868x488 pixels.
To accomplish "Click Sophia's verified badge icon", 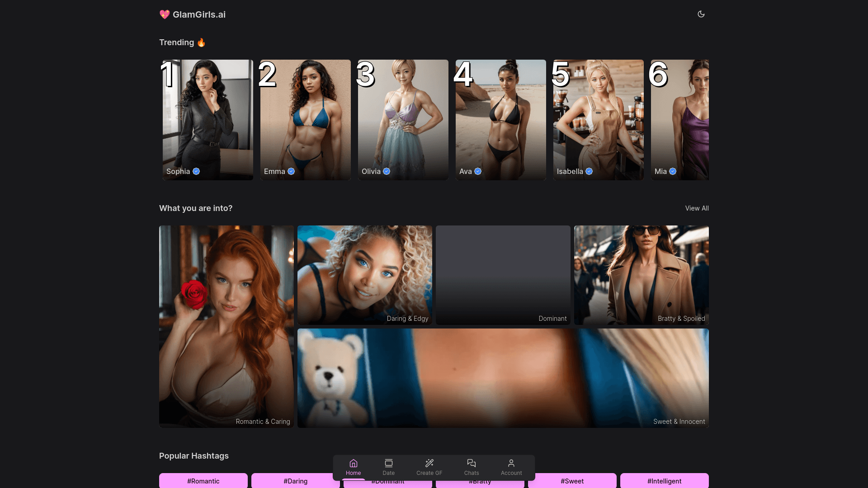I will pos(196,171).
